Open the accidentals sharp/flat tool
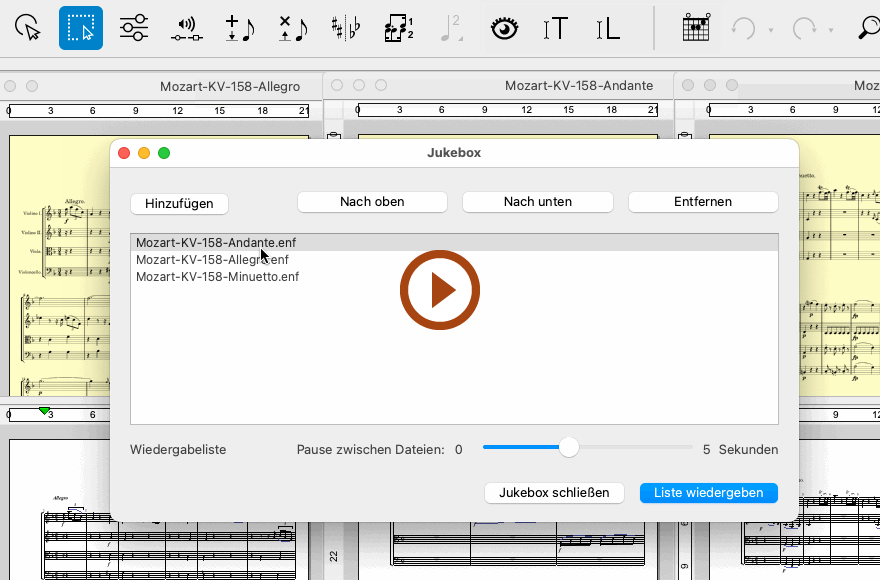This screenshot has height=580, width=880. click(x=346, y=29)
